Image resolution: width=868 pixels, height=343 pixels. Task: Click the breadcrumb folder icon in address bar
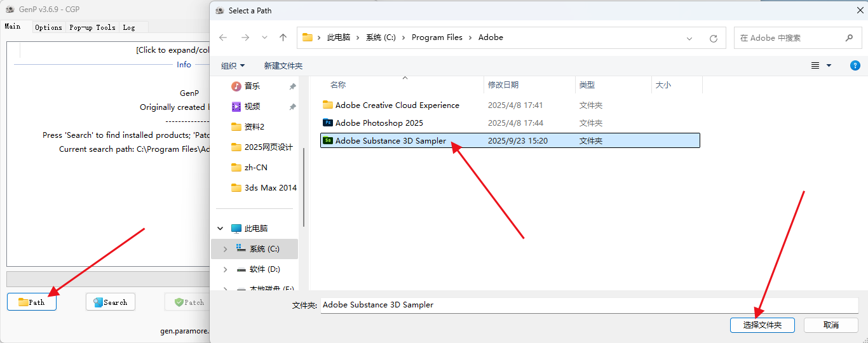(x=308, y=37)
